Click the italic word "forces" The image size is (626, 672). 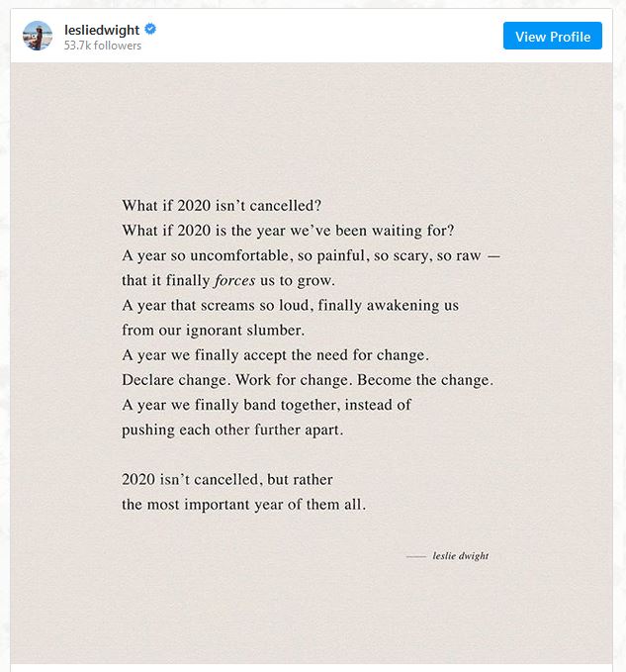[x=234, y=281]
